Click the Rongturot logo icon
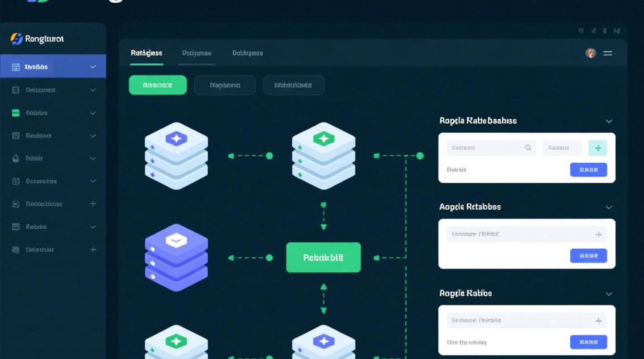This screenshot has height=359, width=644. coord(16,39)
